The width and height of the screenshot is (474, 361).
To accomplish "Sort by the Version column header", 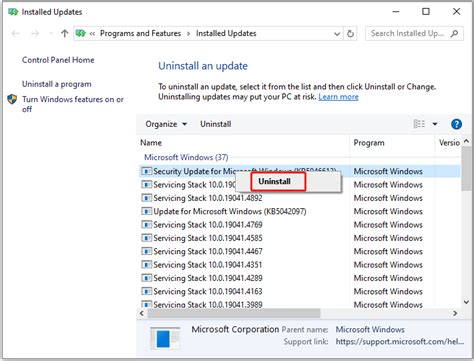I will click(449, 143).
